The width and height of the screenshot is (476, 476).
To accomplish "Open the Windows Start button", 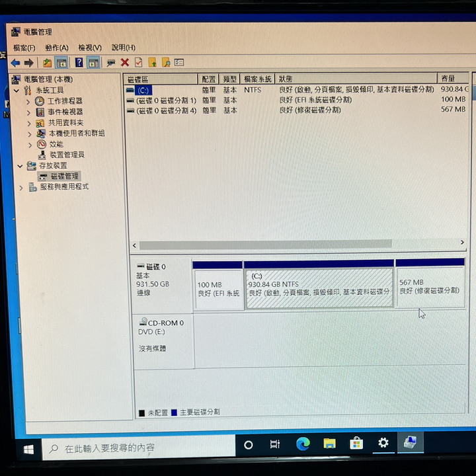I will 28,450.
